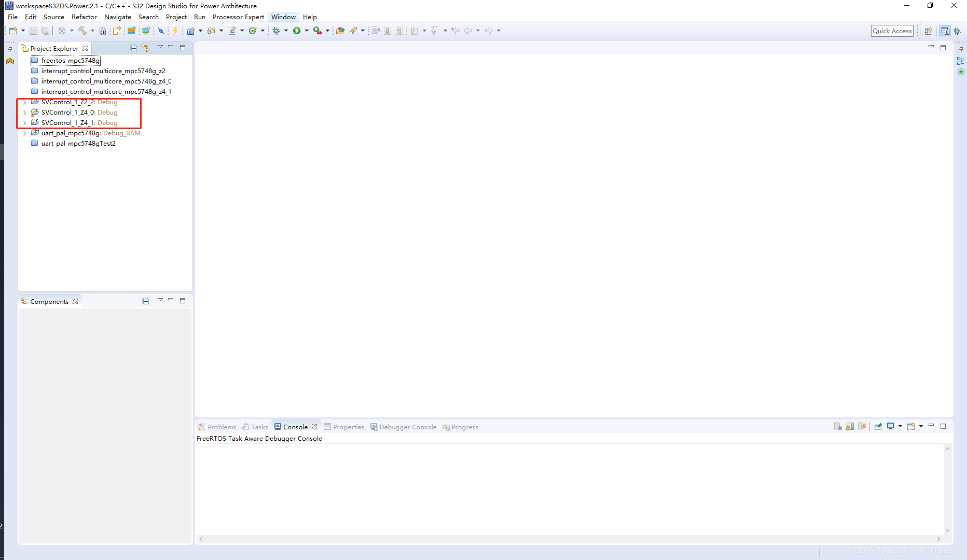Viewport: 967px width, 560px height.
Task: Click the External Tools run icon
Action: 317,31
